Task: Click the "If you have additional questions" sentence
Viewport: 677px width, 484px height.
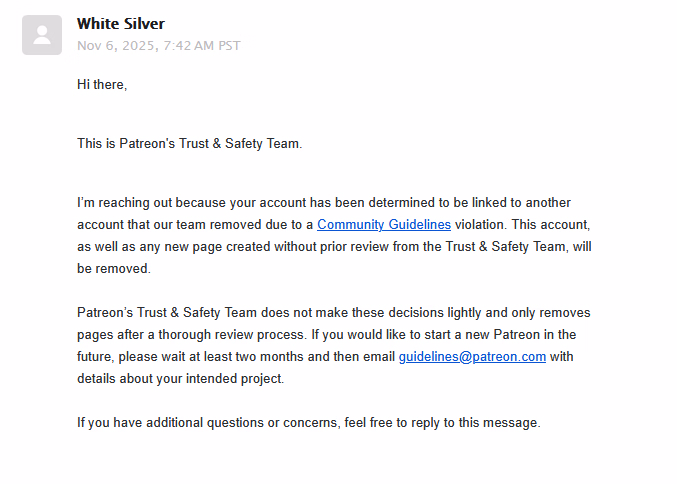Action: [308, 422]
